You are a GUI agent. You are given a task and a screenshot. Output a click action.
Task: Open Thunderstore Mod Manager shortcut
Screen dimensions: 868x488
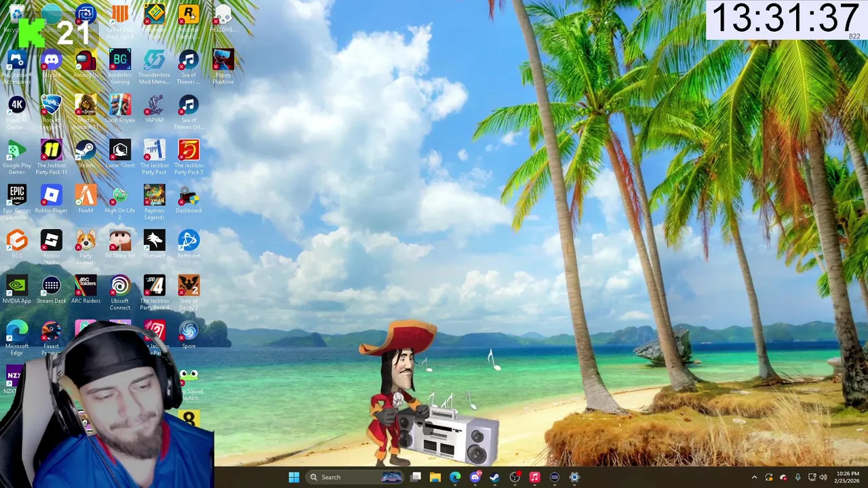tap(154, 68)
